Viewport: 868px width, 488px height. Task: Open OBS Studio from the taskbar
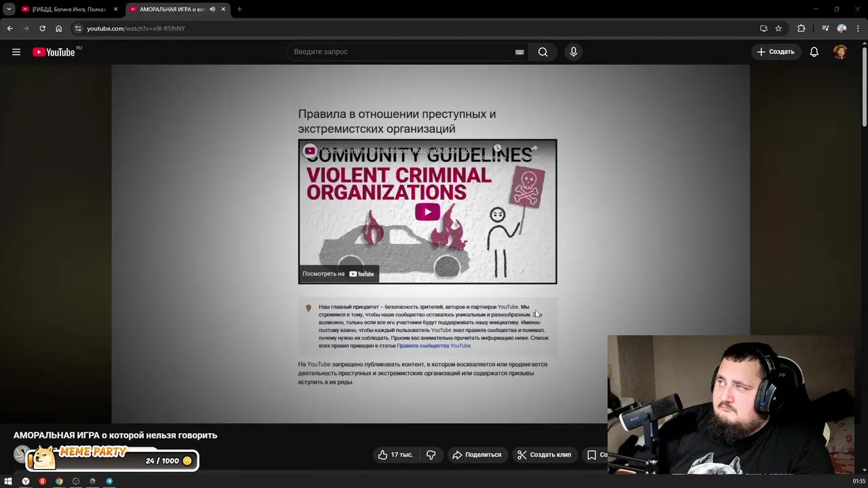pyautogui.click(x=76, y=481)
